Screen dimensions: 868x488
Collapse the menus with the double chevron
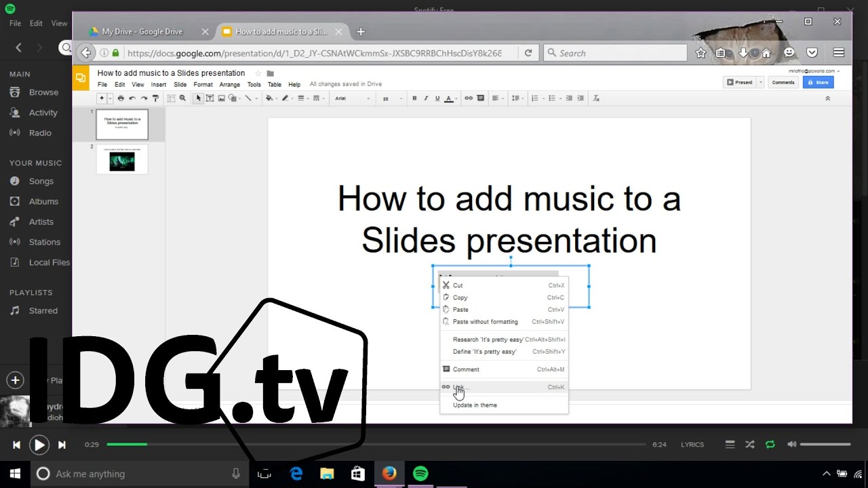[827, 98]
